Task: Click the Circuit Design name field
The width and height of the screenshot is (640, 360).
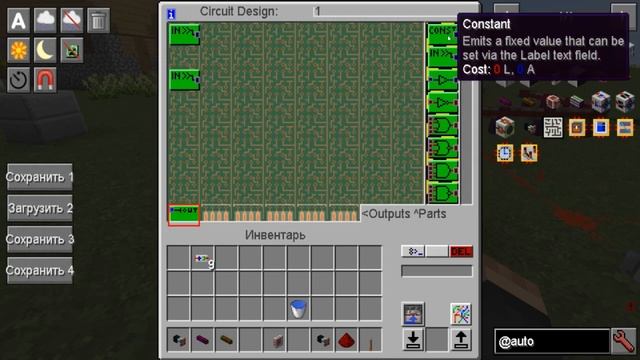Action: pos(386,11)
